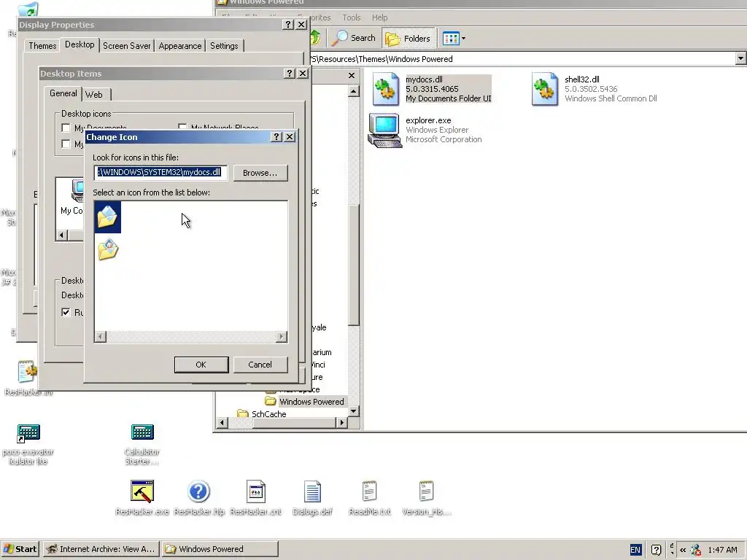The image size is (747, 560).
Task: Select the explorer.exe computer icon
Action: click(385, 131)
